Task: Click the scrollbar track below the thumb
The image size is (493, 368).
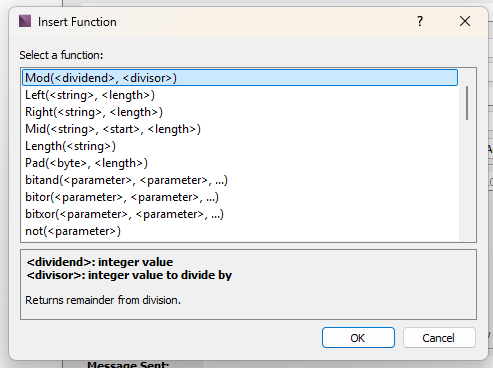Action: [x=467, y=180]
